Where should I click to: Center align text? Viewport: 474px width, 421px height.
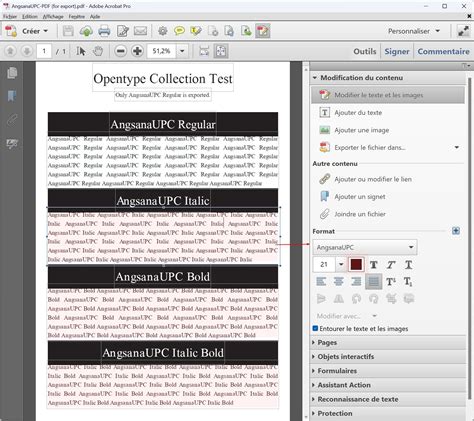pos(339,282)
